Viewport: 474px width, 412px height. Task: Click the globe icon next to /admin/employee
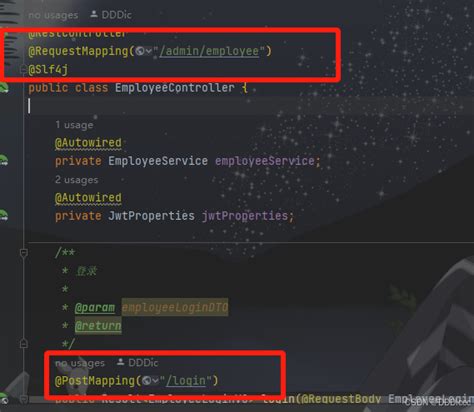pos(140,51)
